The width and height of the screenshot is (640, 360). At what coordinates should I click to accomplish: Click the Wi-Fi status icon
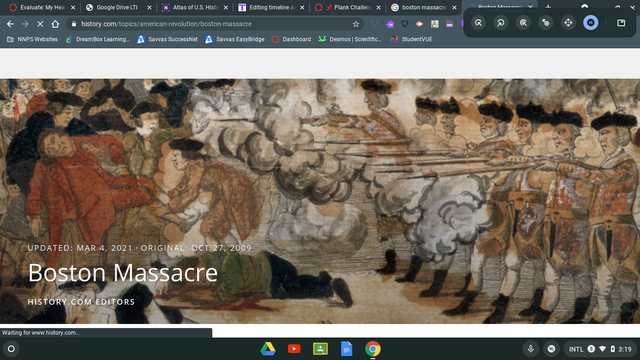point(602,349)
